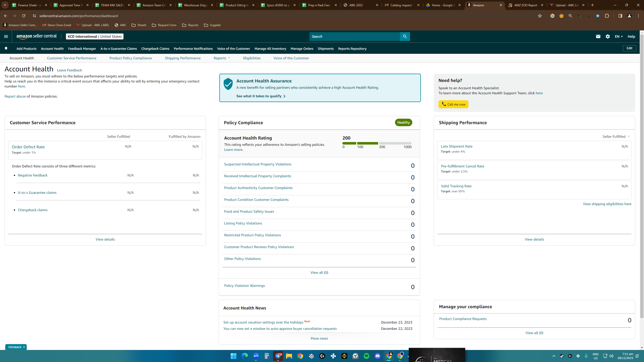Screen dimensions: 644x362
Task: Click the Steam tray icon
Action: (x=562, y=356)
